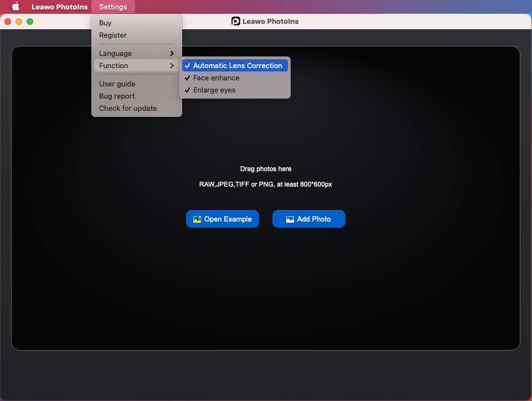Toggle Automatic Lens Correction option
Image resolution: width=532 pixels, height=401 pixels.
pos(235,65)
